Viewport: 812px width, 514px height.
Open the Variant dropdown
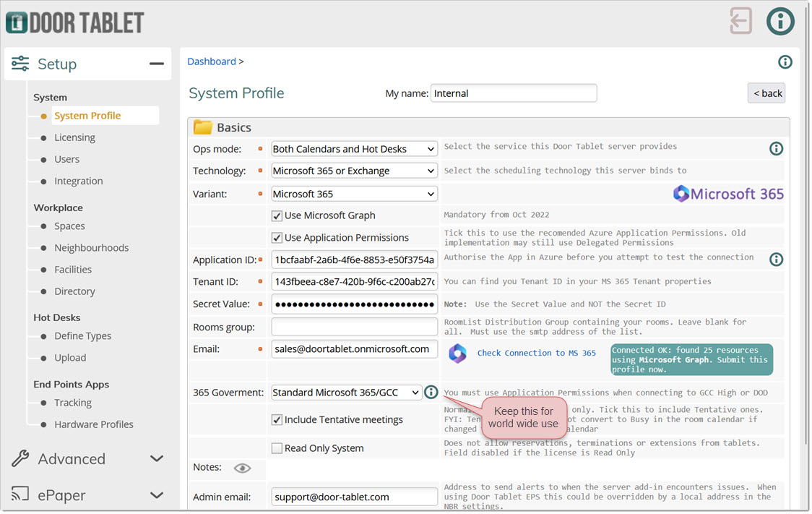[354, 194]
